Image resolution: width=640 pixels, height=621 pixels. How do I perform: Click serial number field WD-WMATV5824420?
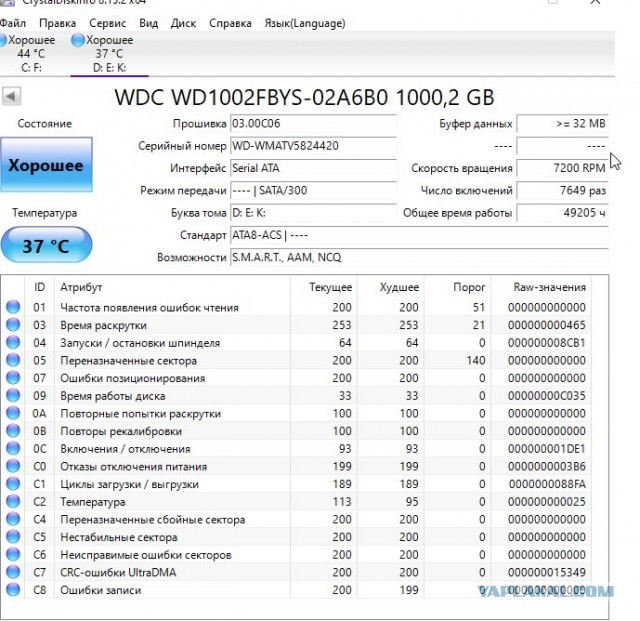[x=313, y=146]
